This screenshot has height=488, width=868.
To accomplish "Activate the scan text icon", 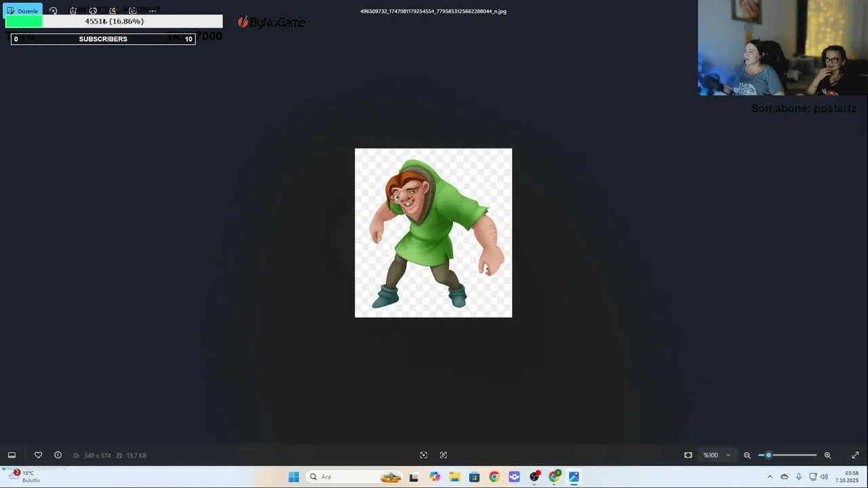I will [443, 455].
